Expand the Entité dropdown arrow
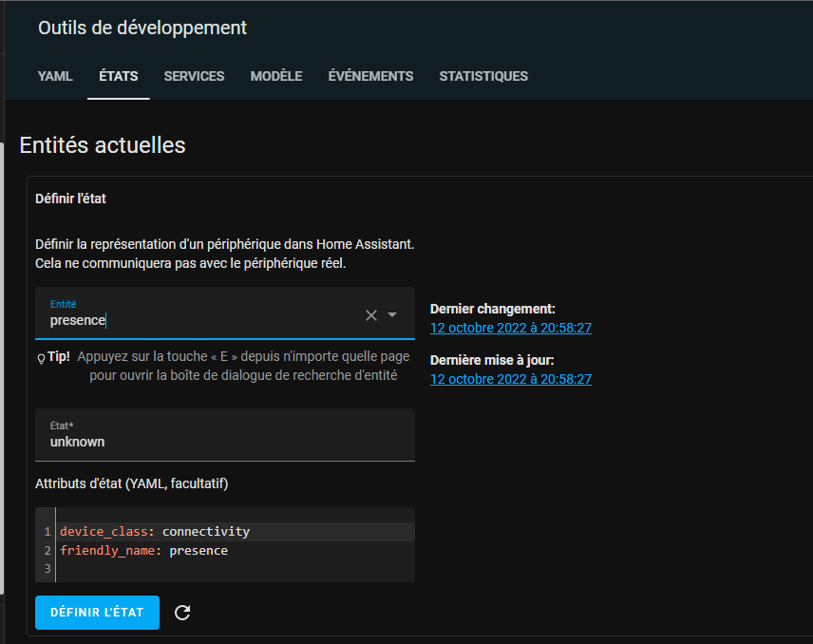Image resolution: width=813 pixels, height=644 pixels. click(x=392, y=315)
